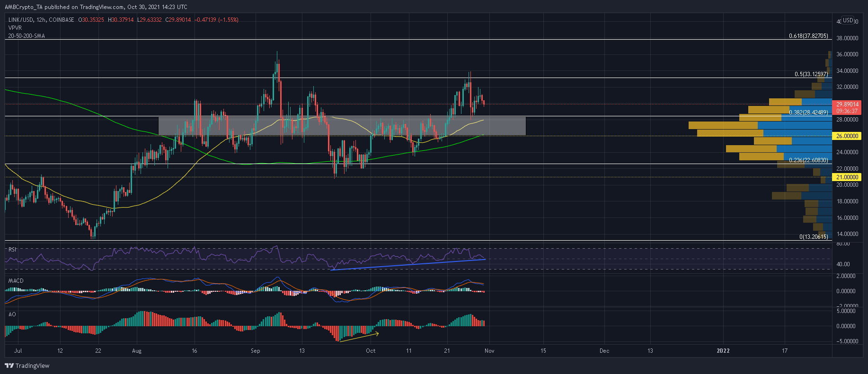Select the 0.382(28.42489) Fibonacci label
Screen dimensions: 868x374
click(808, 113)
